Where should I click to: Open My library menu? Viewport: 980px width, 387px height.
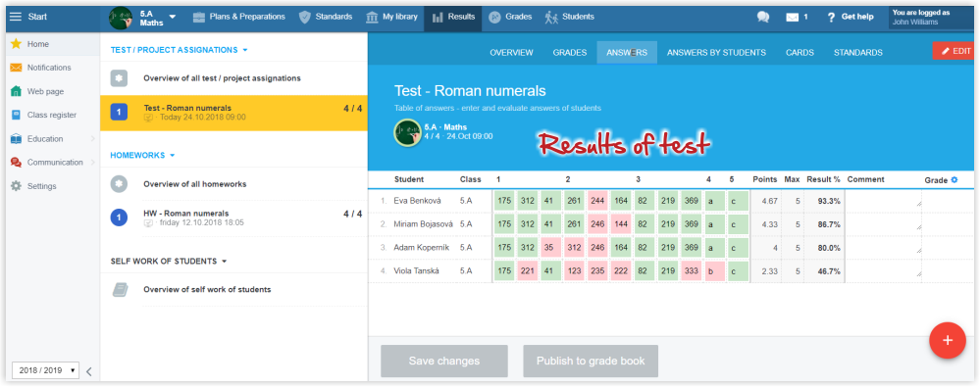tap(391, 17)
